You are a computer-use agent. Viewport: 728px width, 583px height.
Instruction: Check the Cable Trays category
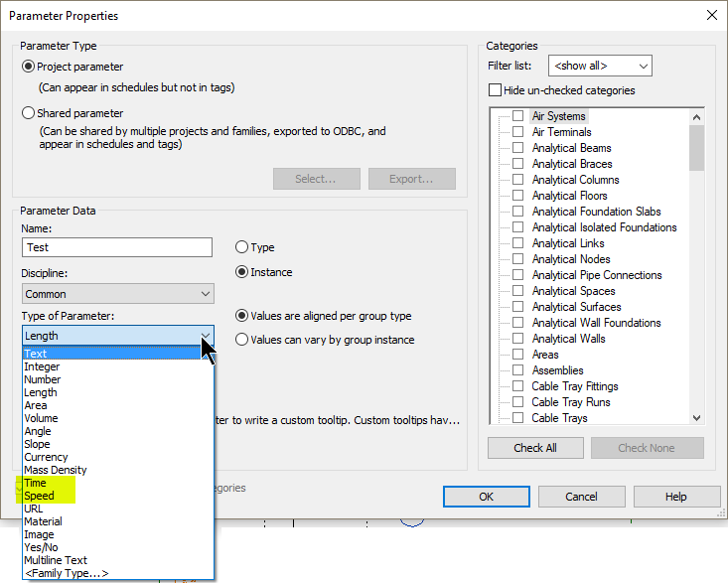tap(517, 417)
